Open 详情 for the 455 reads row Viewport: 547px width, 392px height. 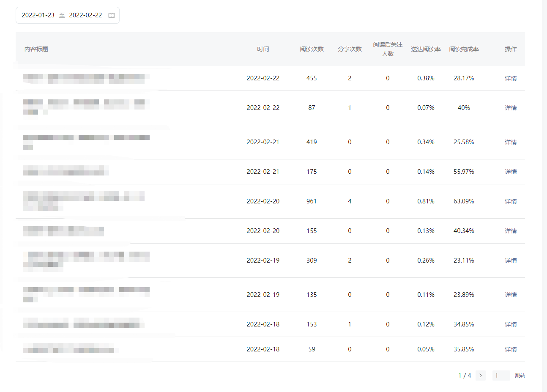pos(511,78)
